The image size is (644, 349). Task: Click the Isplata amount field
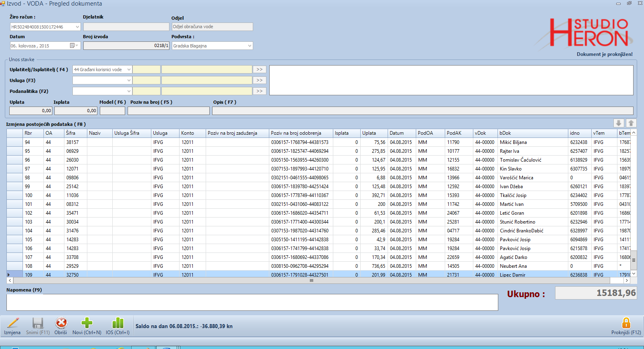[x=76, y=111]
